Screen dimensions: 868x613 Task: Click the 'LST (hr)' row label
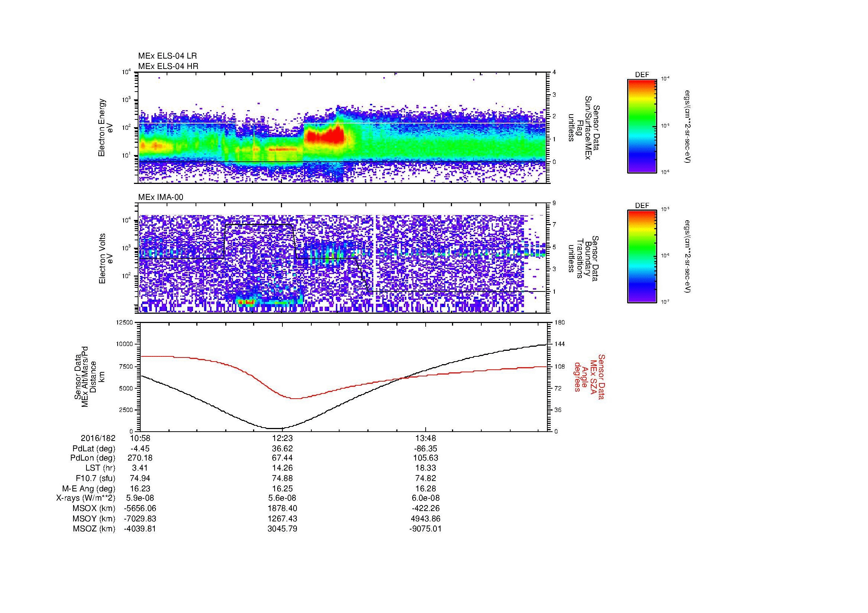100,468
